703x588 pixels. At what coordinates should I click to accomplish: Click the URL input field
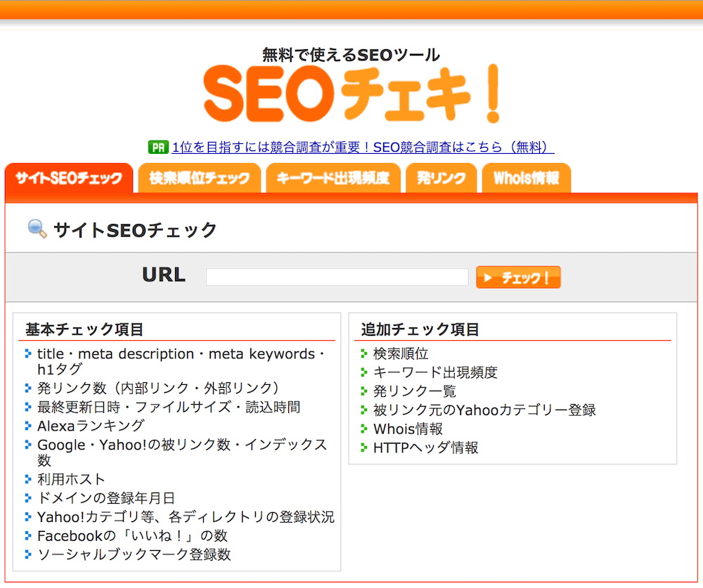coord(337,277)
